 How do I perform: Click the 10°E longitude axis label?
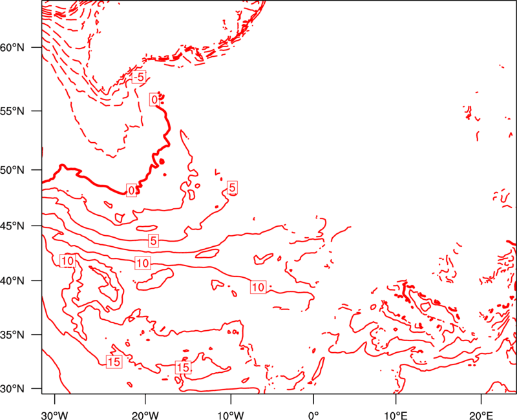[x=396, y=415]
